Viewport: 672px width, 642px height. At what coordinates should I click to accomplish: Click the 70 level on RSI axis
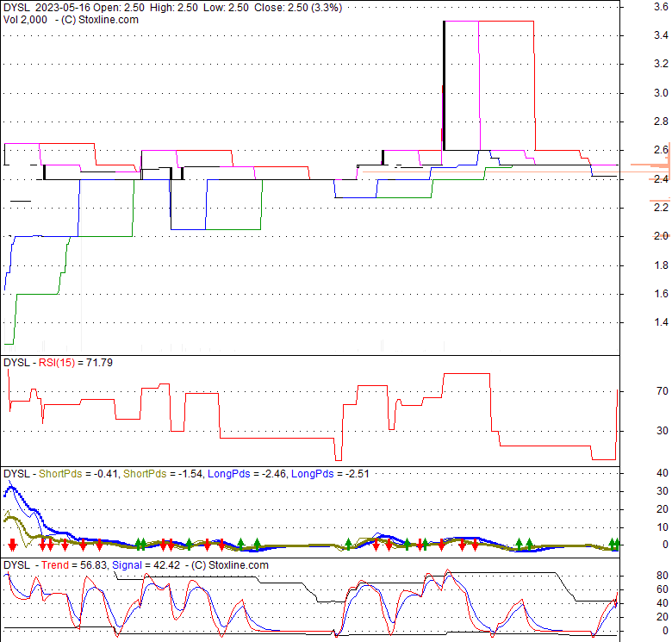point(663,391)
